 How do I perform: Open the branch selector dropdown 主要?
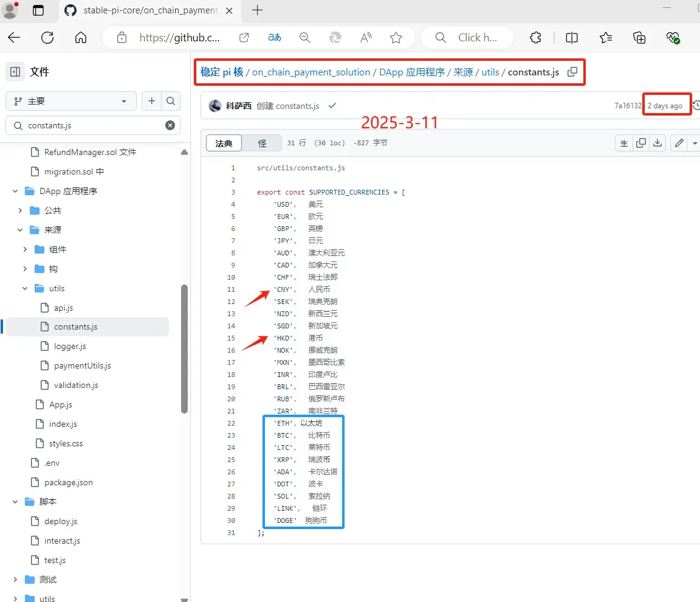click(70, 101)
